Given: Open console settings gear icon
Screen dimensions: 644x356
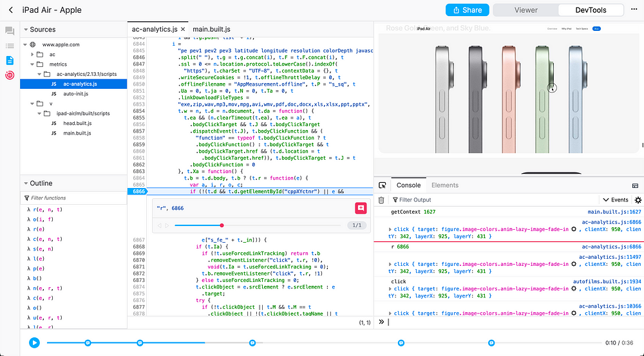Looking at the screenshot, I should pyautogui.click(x=638, y=200).
